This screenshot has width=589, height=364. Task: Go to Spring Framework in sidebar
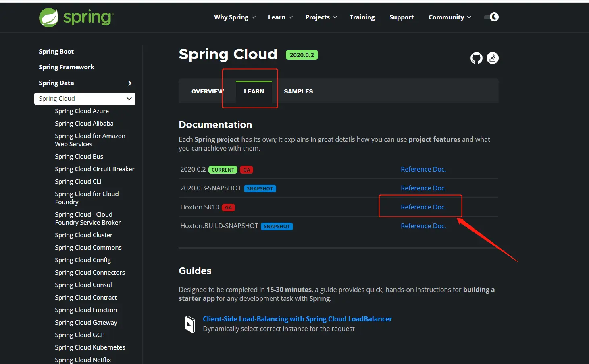[x=67, y=67]
